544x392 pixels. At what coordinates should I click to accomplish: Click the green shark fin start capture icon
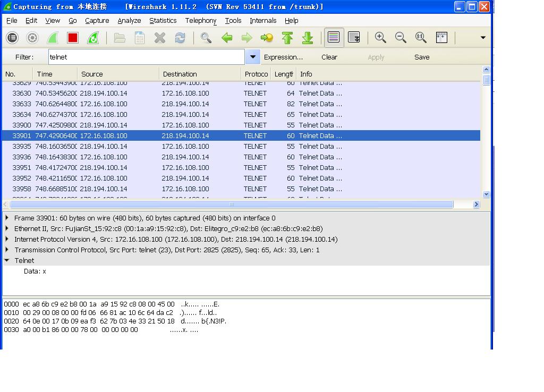pyautogui.click(x=53, y=38)
